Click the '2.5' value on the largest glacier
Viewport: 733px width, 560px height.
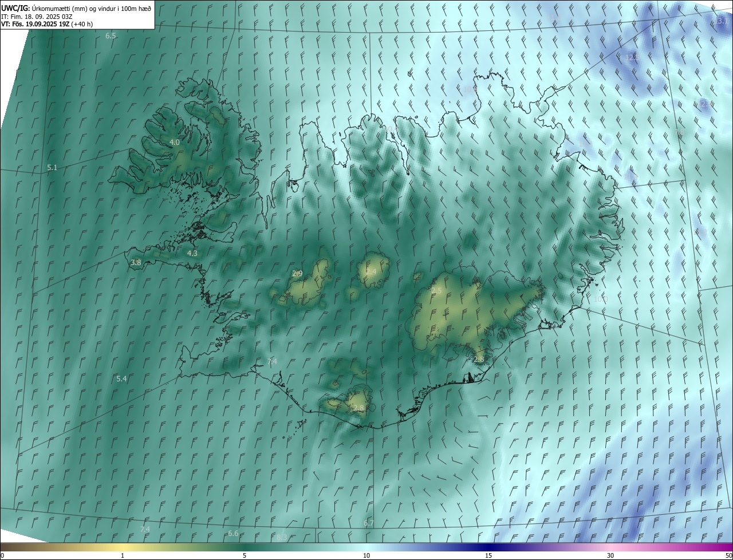(x=436, y=291)
